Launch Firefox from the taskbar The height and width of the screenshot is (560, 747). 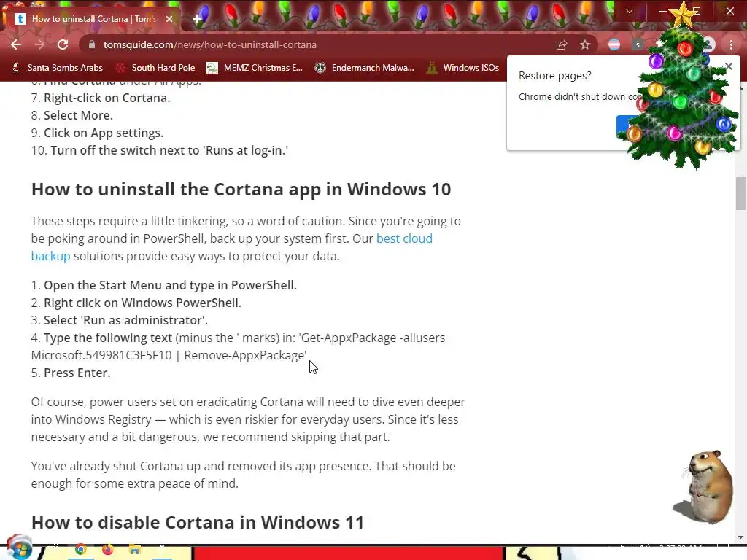coord(108,550)
